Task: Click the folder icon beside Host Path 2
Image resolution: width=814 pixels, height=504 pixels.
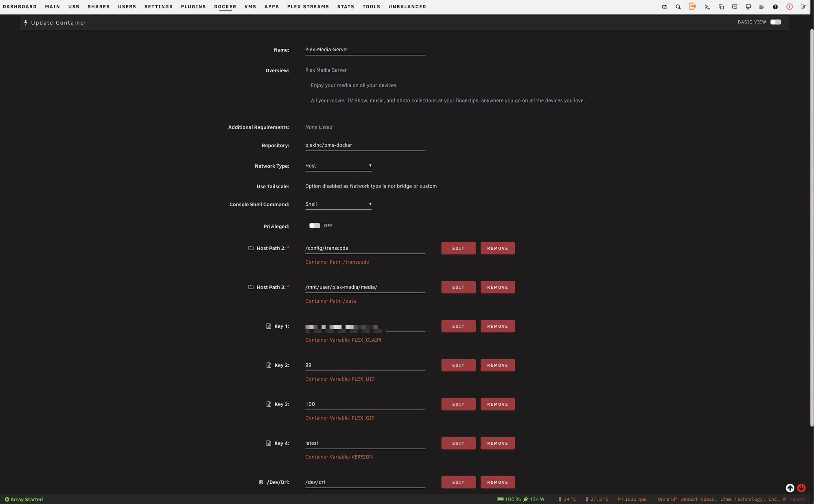Action: 251,248
